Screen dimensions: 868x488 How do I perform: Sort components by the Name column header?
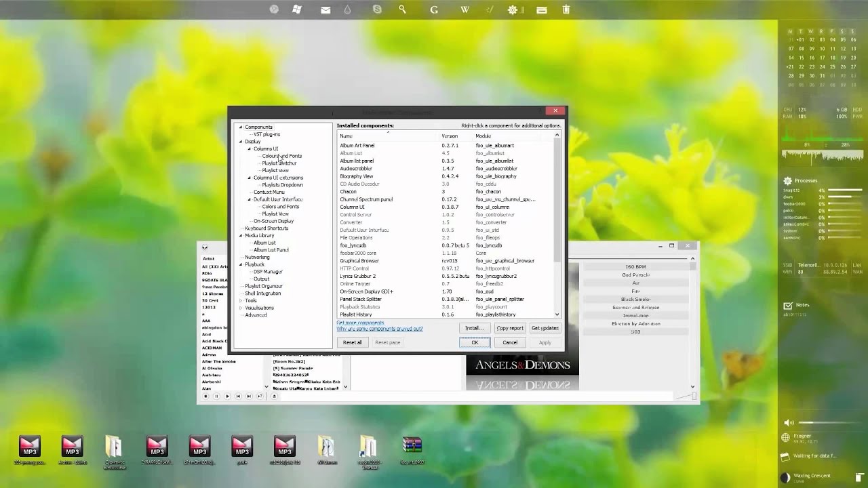[389, 136]
